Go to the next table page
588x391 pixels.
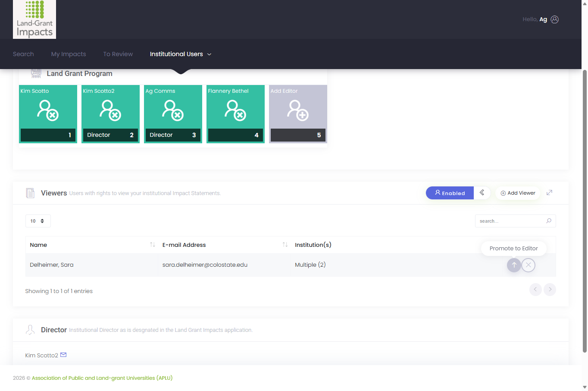550,289
